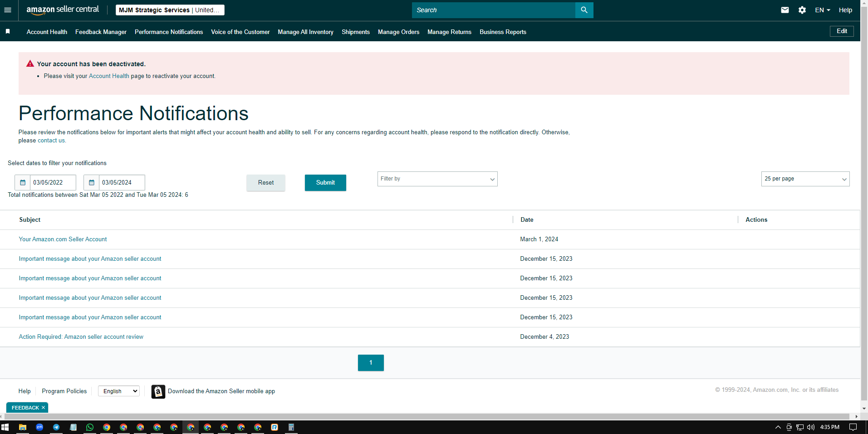
Task: Click the Help link in the header
Action: pos(845,10)
